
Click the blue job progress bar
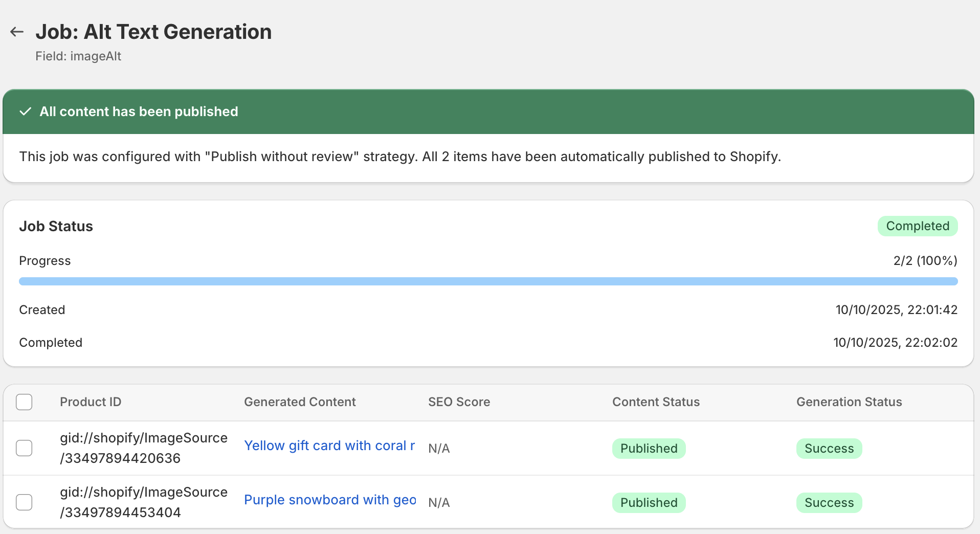pos(488,281)
